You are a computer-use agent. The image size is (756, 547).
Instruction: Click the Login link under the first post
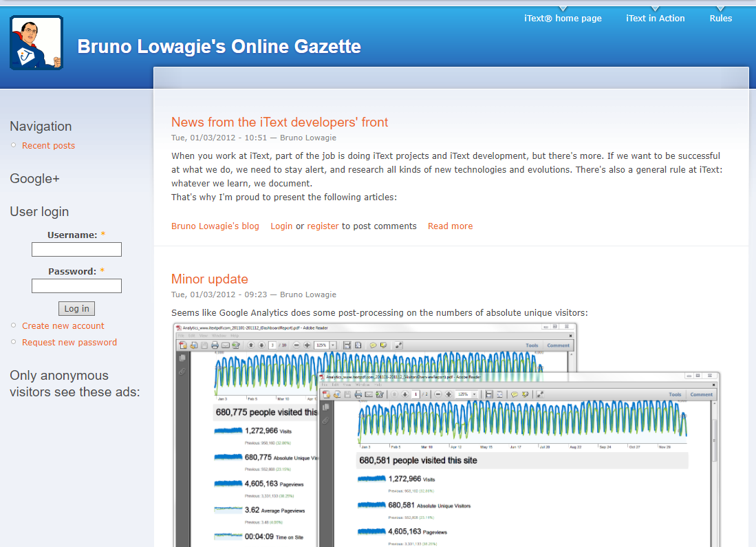click(x=281, y=226)
